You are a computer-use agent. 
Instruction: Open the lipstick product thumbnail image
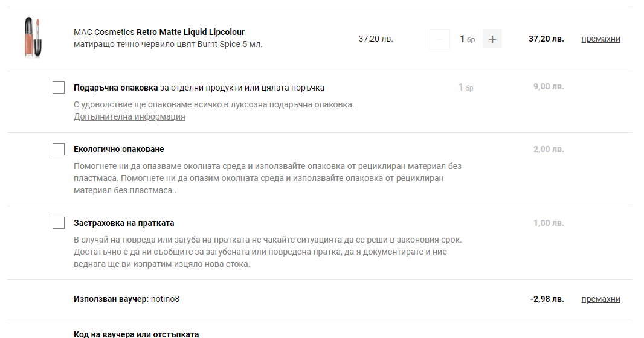point(33,38)
